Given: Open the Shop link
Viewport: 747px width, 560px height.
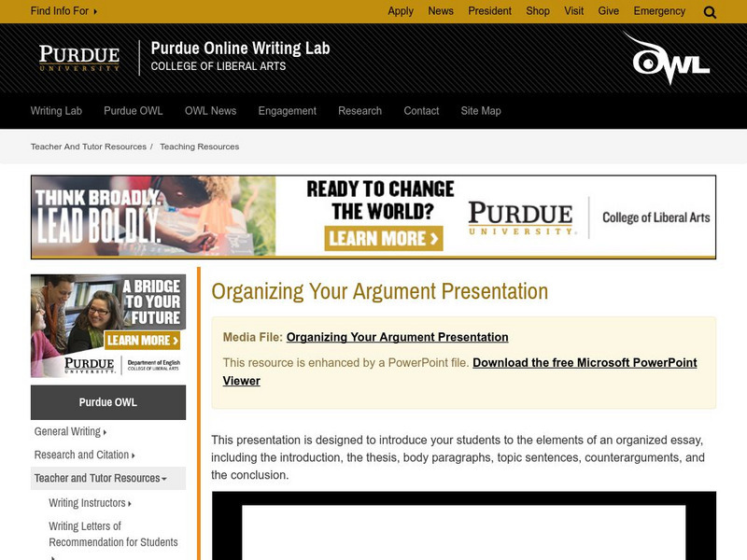Looking at the screenshot, I should tap(538, 11).
